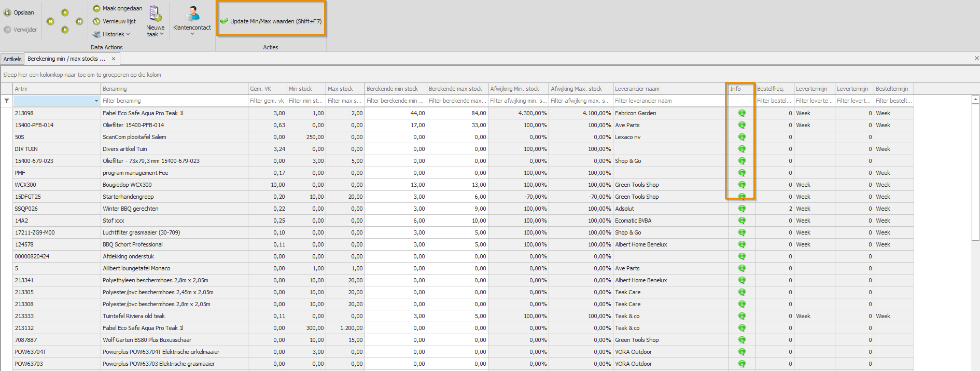This screenshot has width=980, height=371.
Task: Click info icon for Wolf Garten BS80 row
Action: pos(742,340)
